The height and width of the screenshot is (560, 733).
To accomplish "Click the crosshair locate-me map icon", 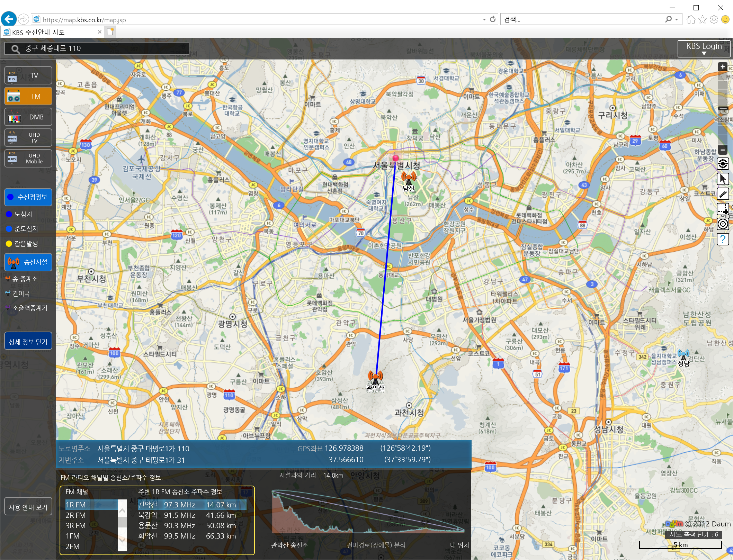I will (723, 164).
